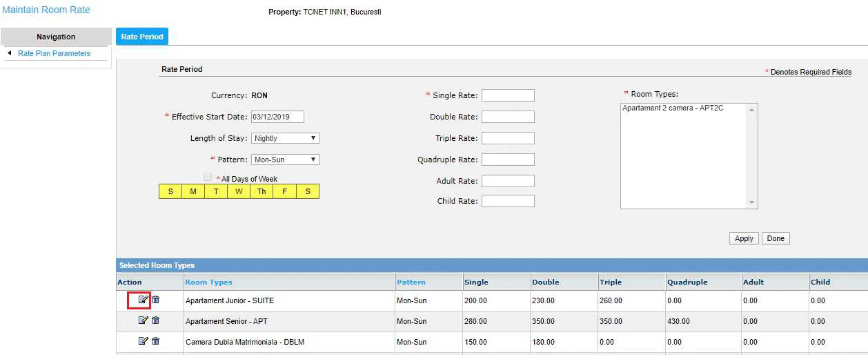Edit the Apartament Junior - SUITE row
This screenshot has width=868, height=355.
[x=143, y=300]
